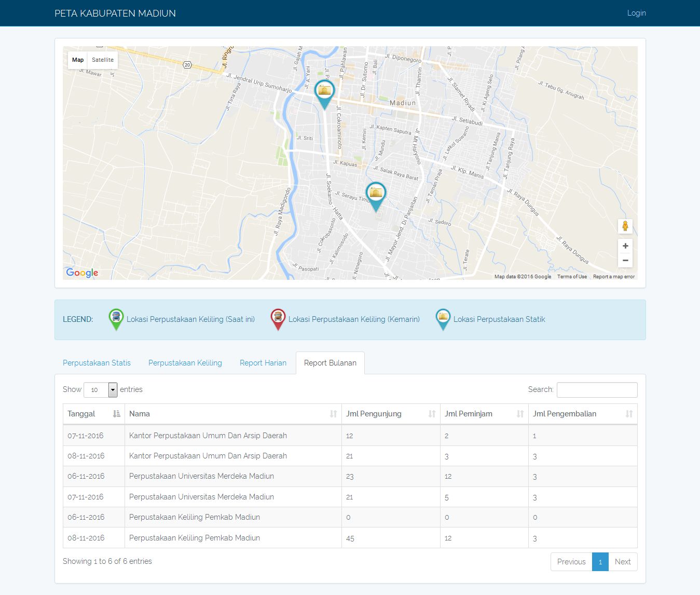The height and width of the screenshot is (595, 700).
Task: Click Perpustakaan Universitas Merdeka Madiun 06-11-2016 name
Action: coord(201,476)
